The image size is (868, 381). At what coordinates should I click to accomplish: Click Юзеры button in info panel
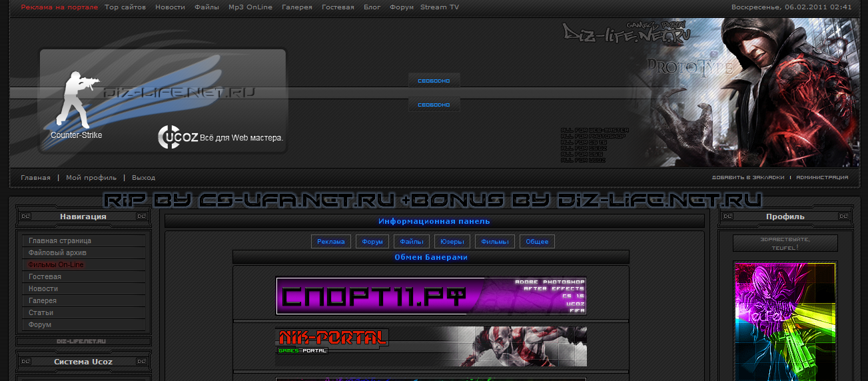tap(453, 242)
